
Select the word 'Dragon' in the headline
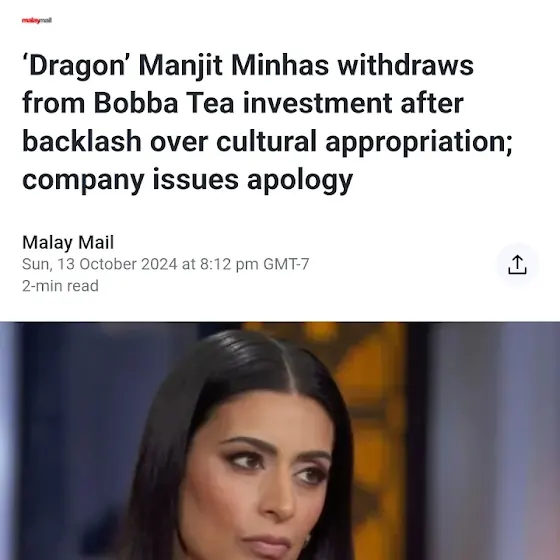click(x=74, y=66)
